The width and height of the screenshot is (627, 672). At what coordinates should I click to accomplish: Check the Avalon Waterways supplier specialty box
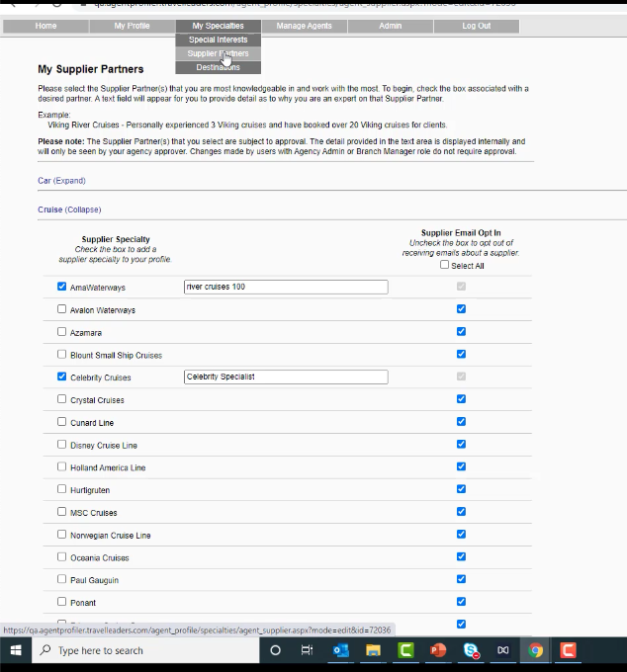[x=61, y=309]
